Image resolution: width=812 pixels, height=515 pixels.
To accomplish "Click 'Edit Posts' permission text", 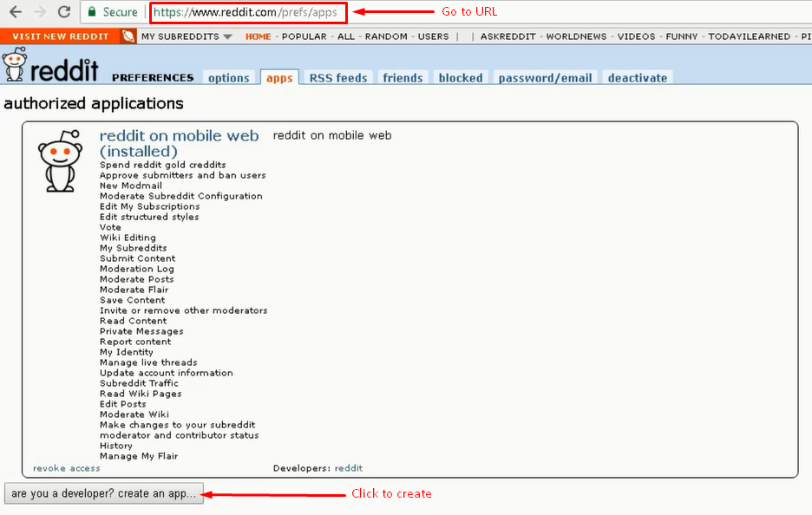I will [x=122, y=404].
